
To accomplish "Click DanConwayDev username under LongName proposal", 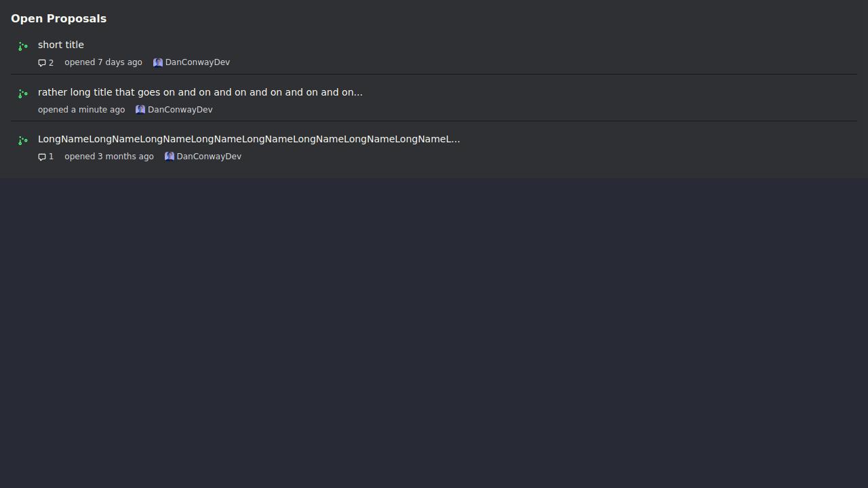I will (x=209, y=157).
